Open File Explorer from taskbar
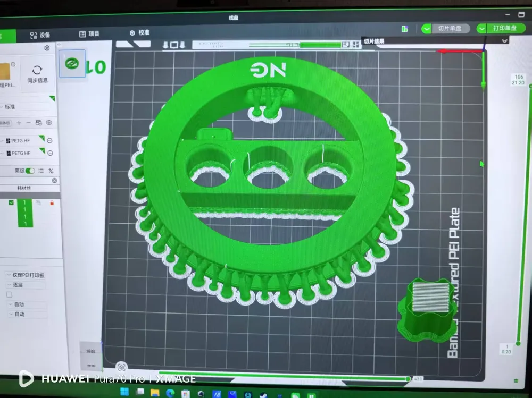The height and width of the screenshot is (398, 532). coord(155,393)
